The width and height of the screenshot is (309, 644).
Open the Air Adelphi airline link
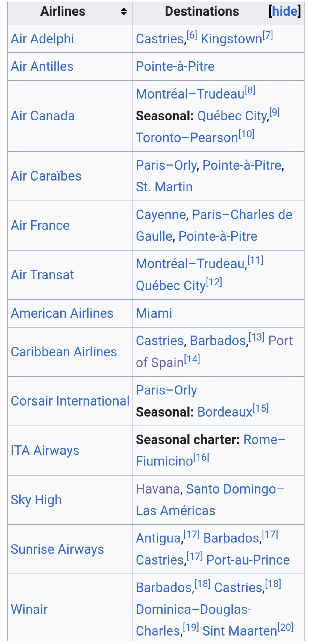click(x=42, y=39)
